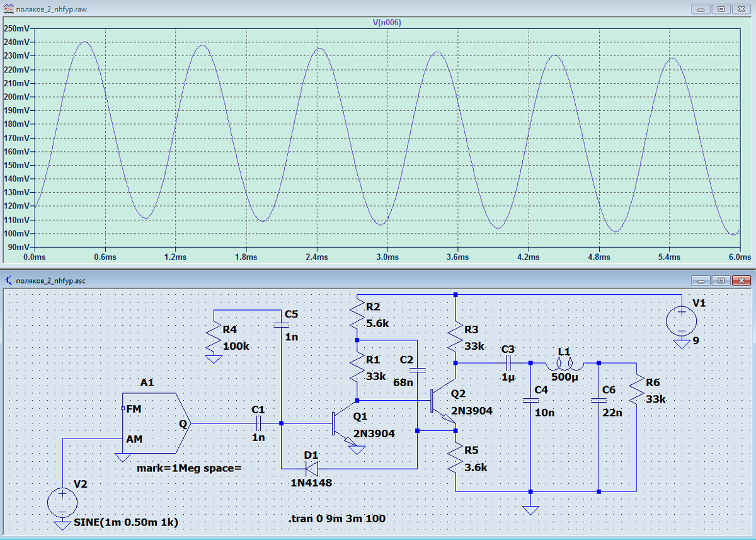Click the Q1 2N3904 transistor symbol
Image resolution: width=756 pixels, height=540 pixels.
click(x=345, y=425)
